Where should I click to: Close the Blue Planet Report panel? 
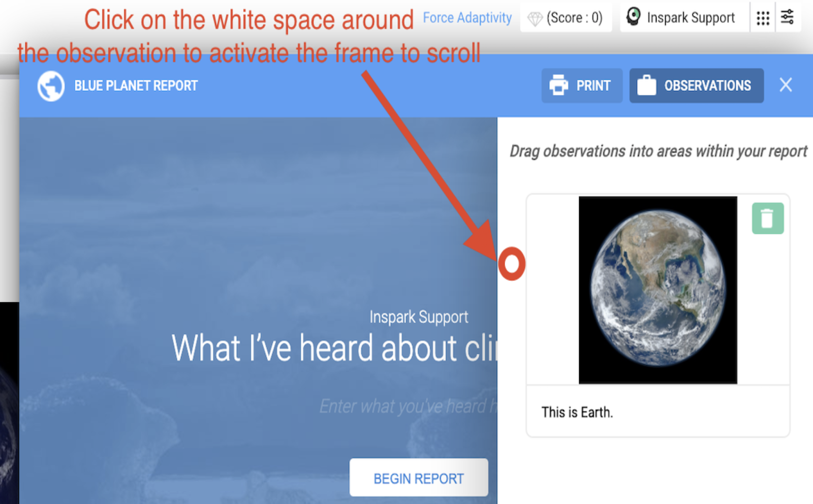[786, 85]
